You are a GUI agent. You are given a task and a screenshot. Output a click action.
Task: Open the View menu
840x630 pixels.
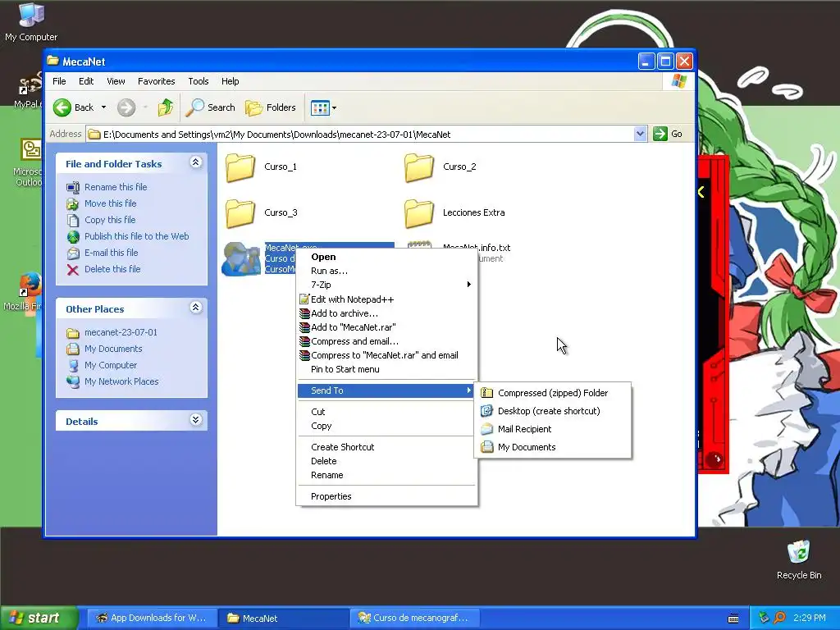coord(116,81)
